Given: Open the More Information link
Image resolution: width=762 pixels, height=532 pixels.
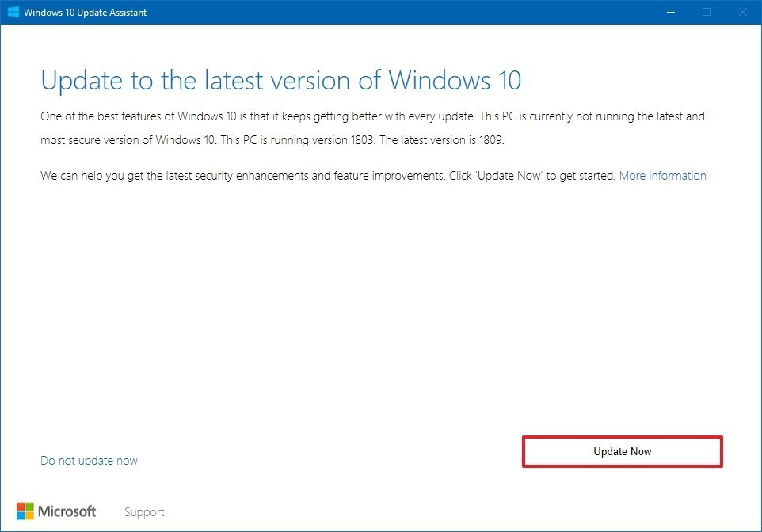Looking at the screenshot, I should tap(662, 176).
